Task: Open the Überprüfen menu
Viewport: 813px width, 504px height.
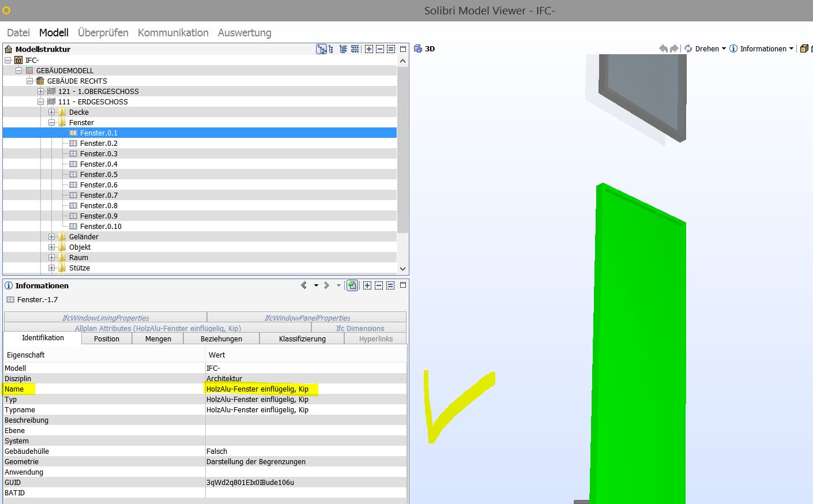Action: [x=103, y=33]
